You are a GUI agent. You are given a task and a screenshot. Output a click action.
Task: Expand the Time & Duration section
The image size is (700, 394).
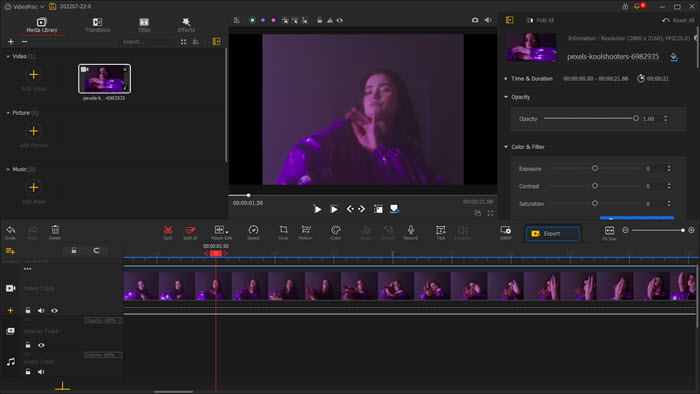tap(506, 79)
